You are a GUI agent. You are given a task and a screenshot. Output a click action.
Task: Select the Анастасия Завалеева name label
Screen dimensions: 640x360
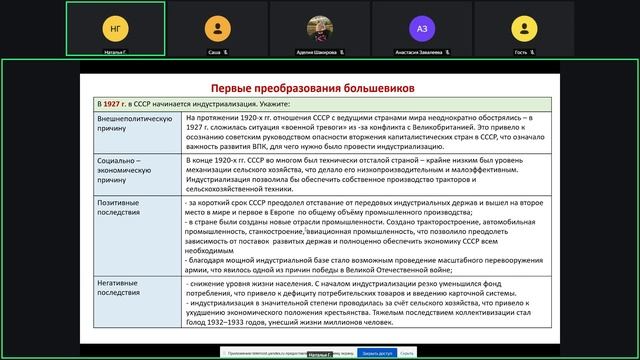point(418,52)
